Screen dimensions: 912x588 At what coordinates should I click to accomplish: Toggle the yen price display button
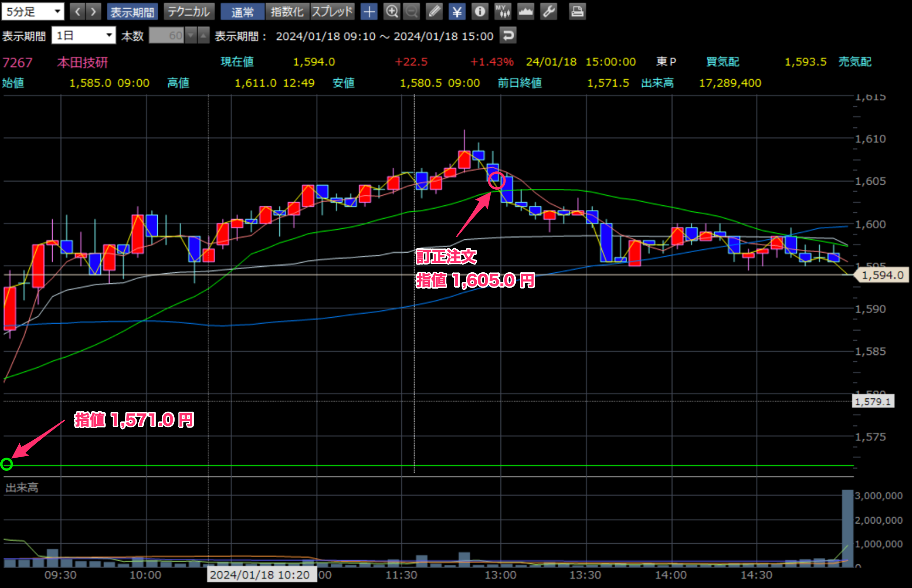tap(457, 12)
